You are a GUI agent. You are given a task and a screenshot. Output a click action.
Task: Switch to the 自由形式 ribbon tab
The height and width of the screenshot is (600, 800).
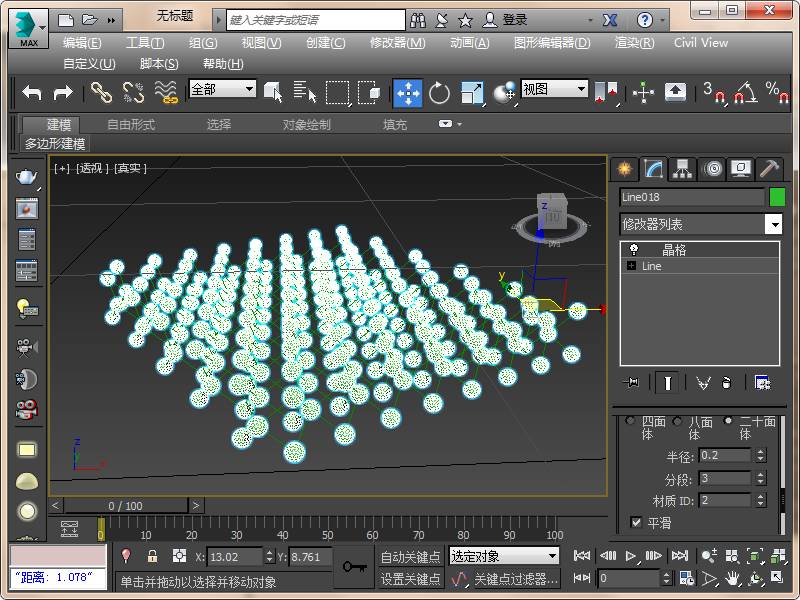[131, 124]
